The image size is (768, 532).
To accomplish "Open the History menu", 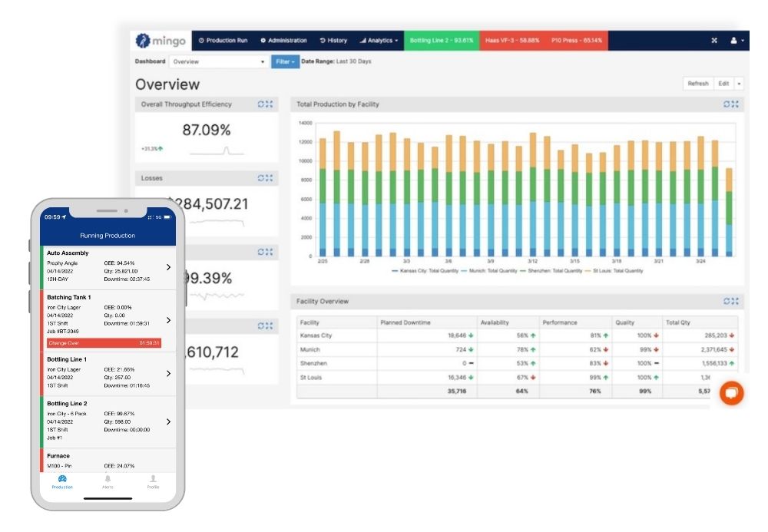I will tap(333, 41).
